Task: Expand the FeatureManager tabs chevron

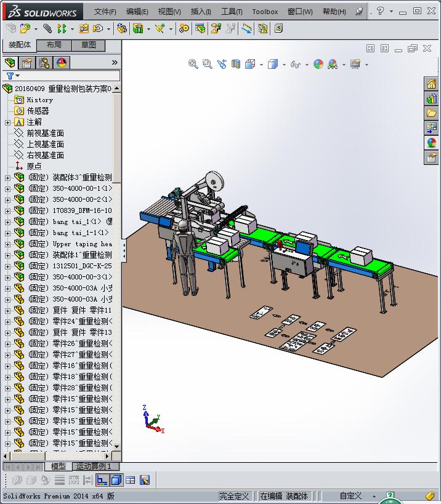Action: point(115,63)
